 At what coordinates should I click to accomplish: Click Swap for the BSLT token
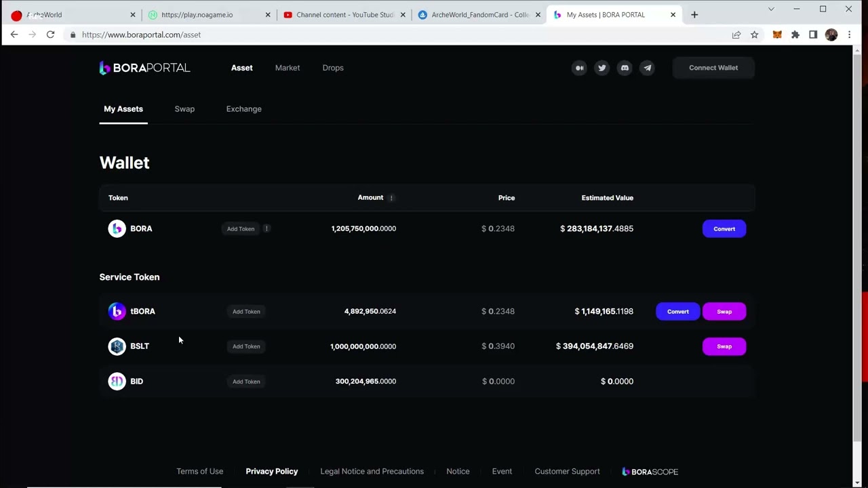(x=724, y=346)
